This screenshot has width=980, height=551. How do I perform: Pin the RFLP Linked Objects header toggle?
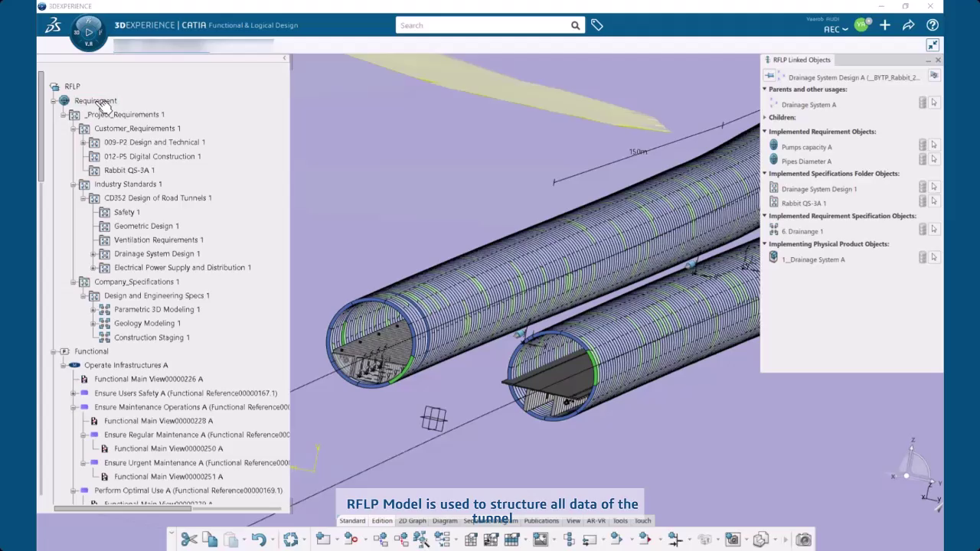[769, 76]
